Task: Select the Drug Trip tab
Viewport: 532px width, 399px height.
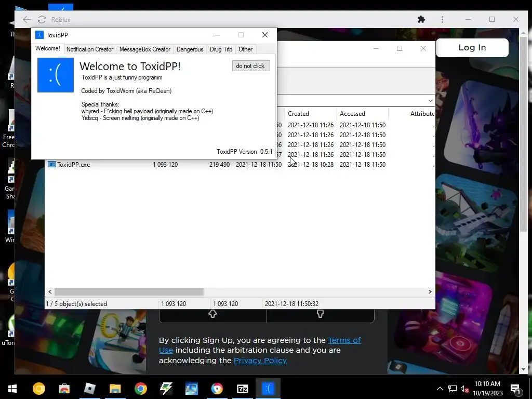Action: [221, 49]
